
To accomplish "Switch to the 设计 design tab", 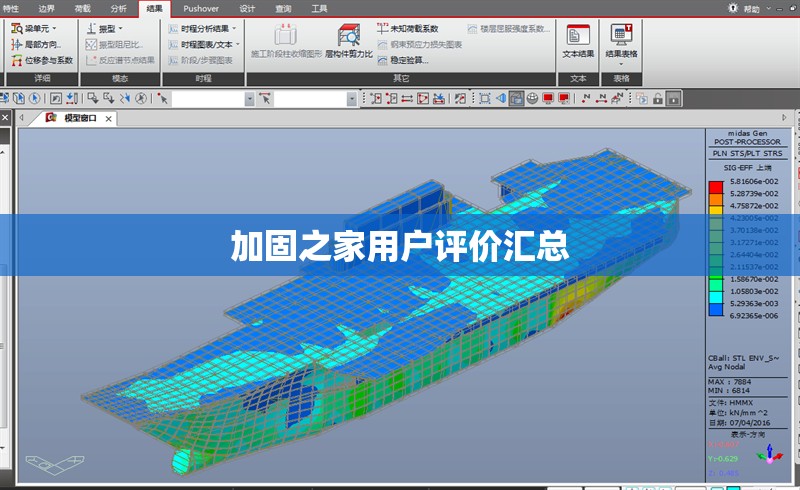I will click(247, 8).
